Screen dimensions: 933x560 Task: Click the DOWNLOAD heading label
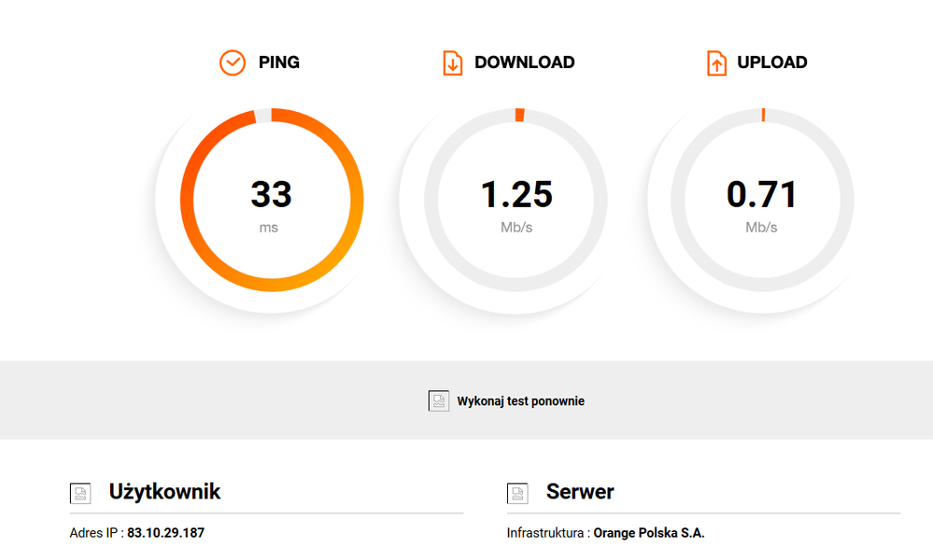pos(524,63)
